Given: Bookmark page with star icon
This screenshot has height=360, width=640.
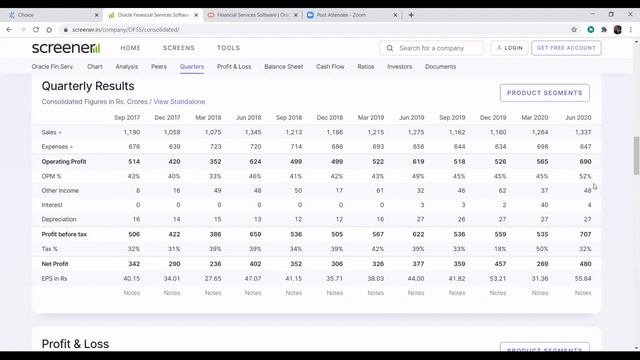Looking at the screenshot, I should tap(574, 29).
